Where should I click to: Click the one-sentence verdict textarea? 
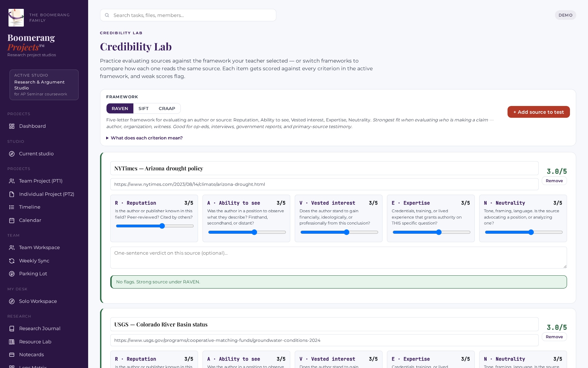pos(339,258)
